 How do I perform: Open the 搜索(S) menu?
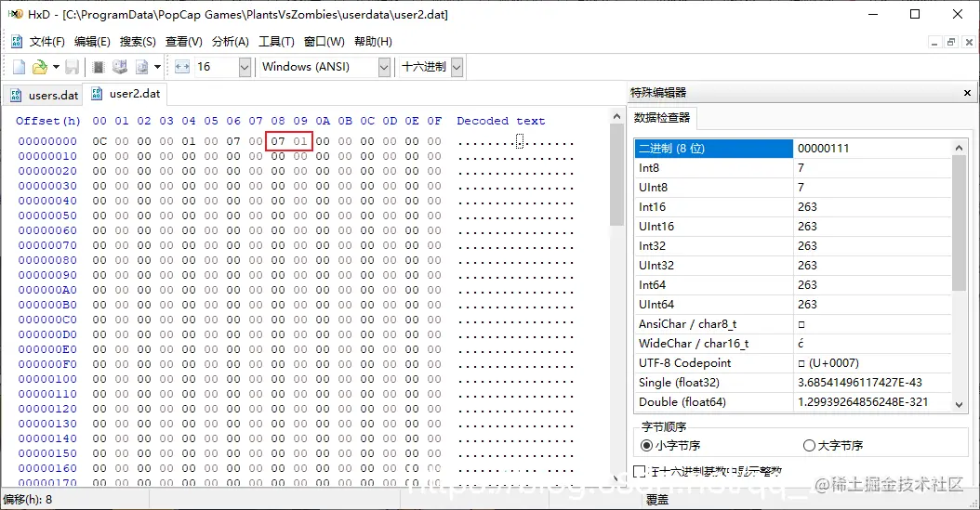(x=138, y=42)
